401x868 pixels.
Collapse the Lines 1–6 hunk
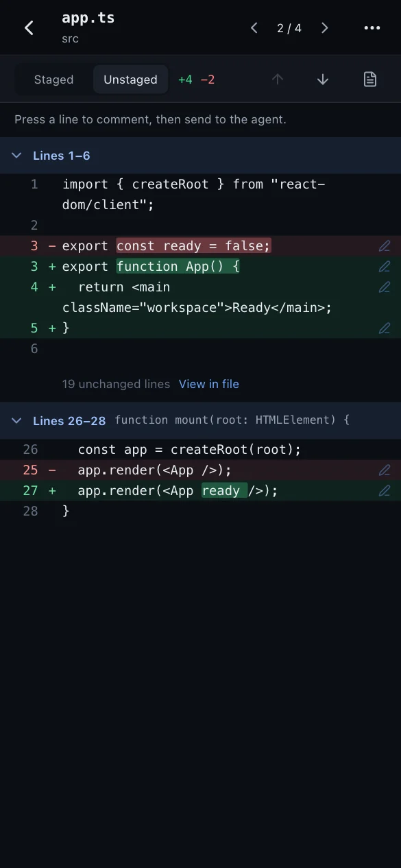[16, 156]
